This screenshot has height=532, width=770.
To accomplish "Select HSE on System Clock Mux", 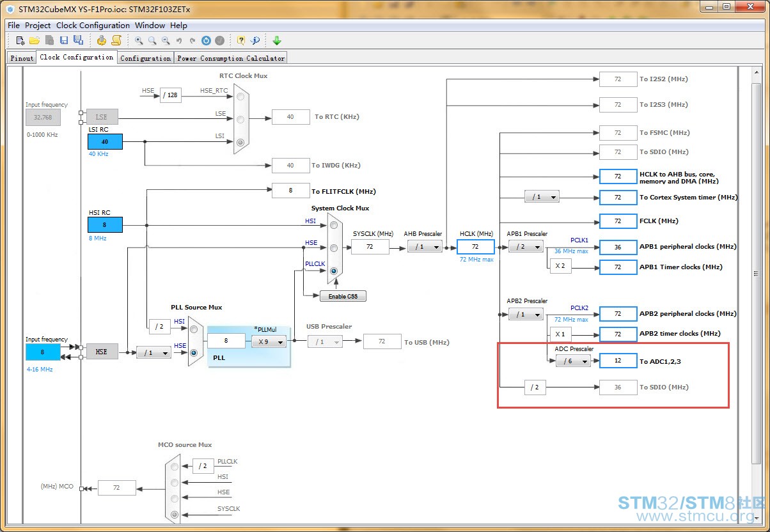I will [333, 248].
